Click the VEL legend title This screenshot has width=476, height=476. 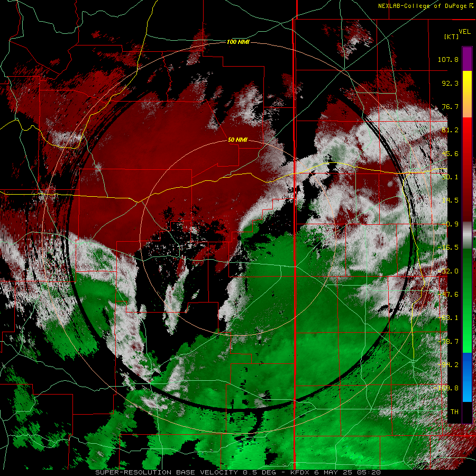tap(464, 31)
